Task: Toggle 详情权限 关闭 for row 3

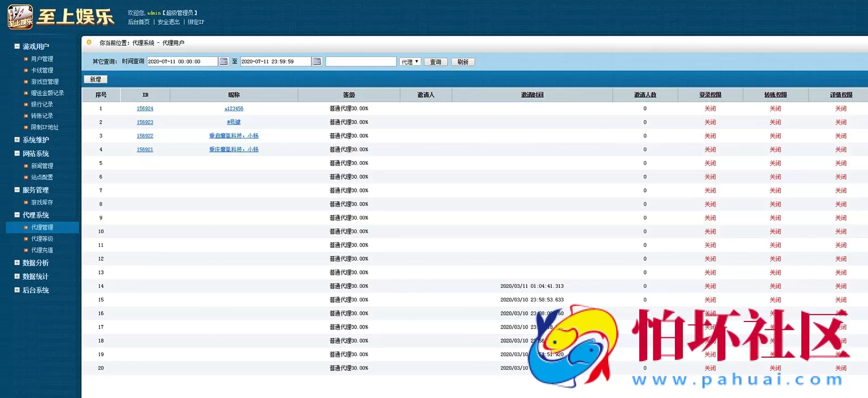Action: coord(840,136)
